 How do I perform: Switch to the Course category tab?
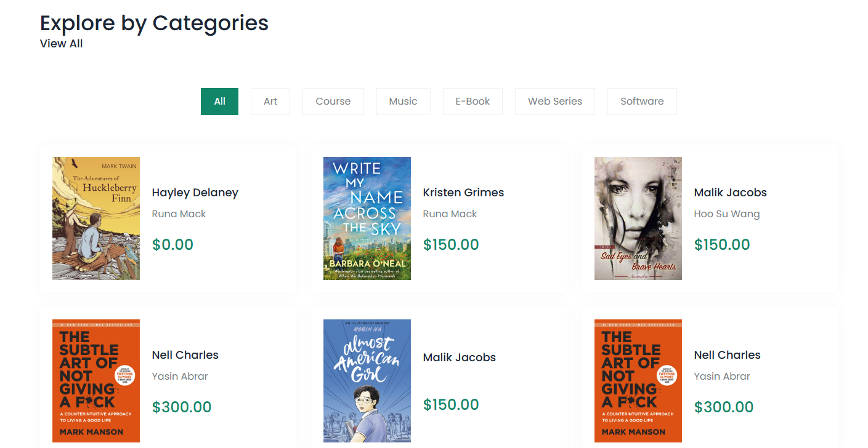(333, 102)
